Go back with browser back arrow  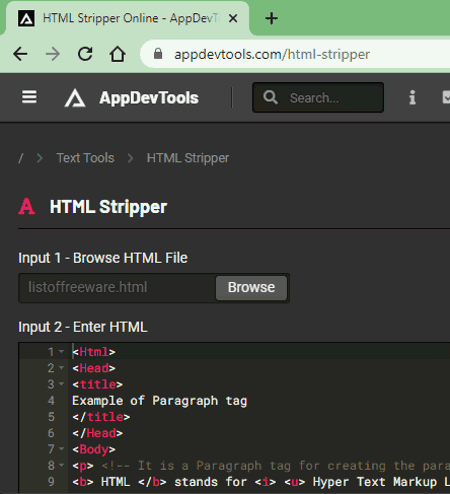pyautogui.click(x=20, y=54)
